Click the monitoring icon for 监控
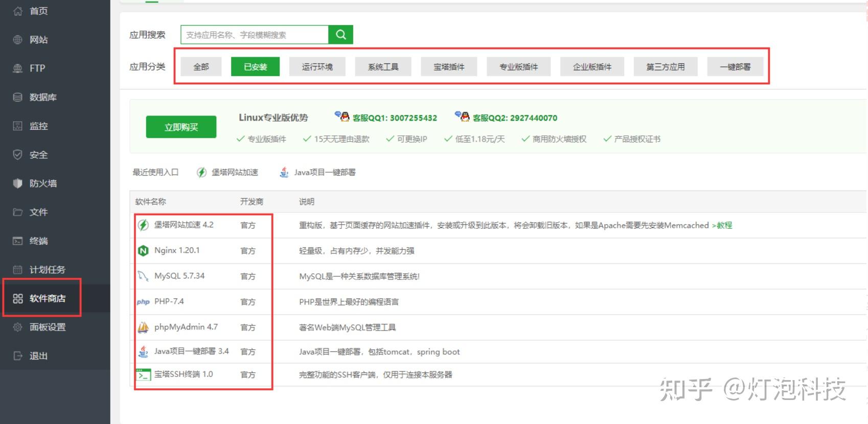Viewport: 868px width, 424px height. click(x=18, y=126)
